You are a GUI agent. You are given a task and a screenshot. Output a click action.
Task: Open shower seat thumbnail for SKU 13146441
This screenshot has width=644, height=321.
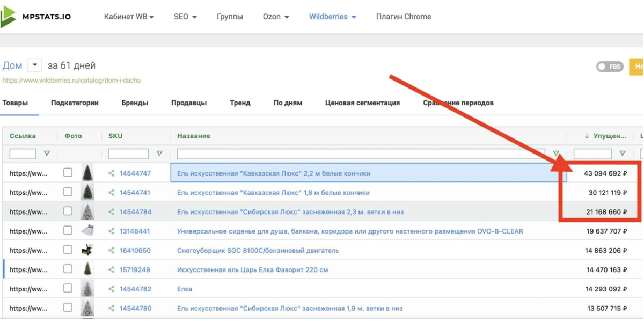[87, 231]
